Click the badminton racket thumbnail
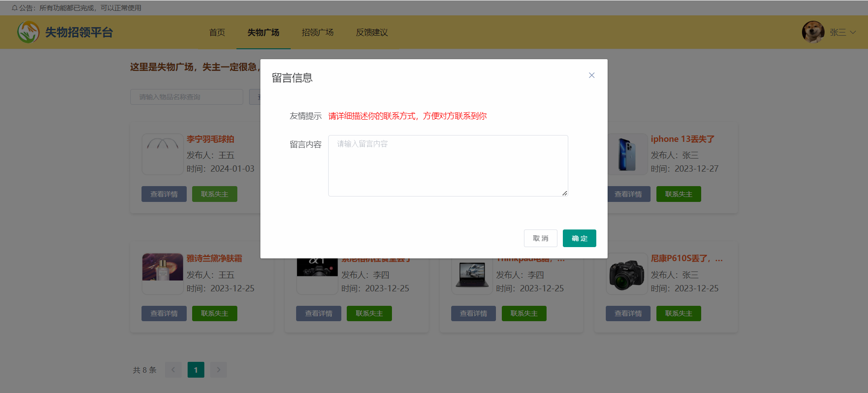868x393 pixels. point(163,154)
